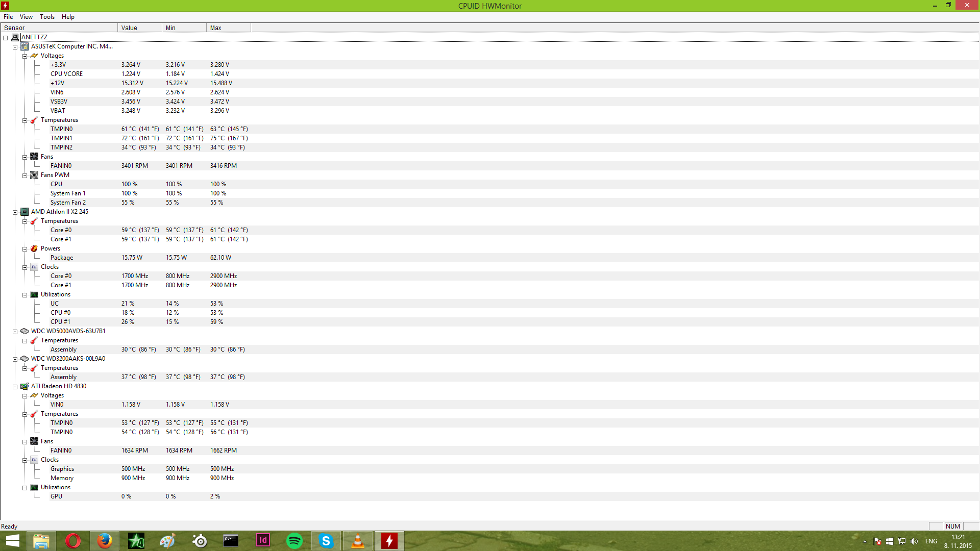The height and width of the screenshot is (551, 980).
Task: Collapse the motherboard Voltages node
Action: pos(24,56)
